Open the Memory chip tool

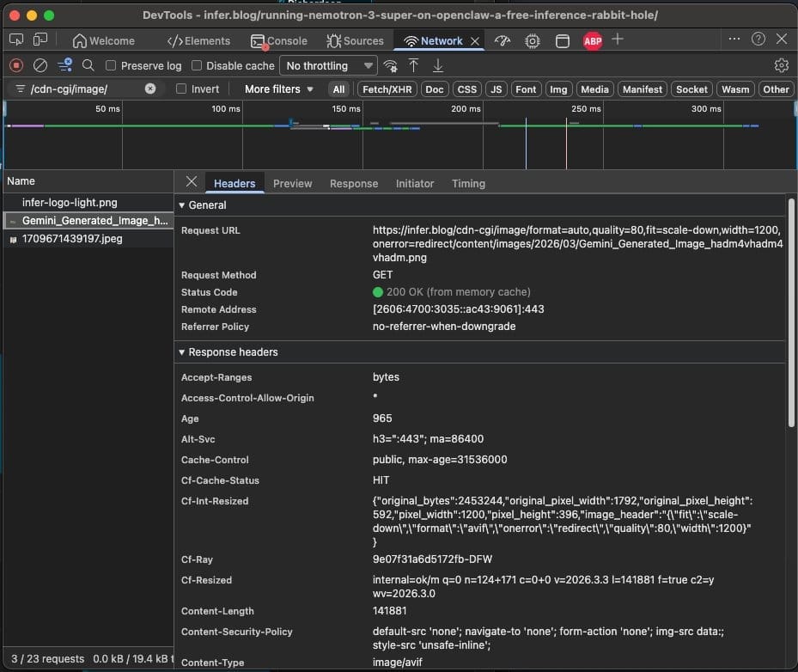pyautogui.click(x=533, y=40)
